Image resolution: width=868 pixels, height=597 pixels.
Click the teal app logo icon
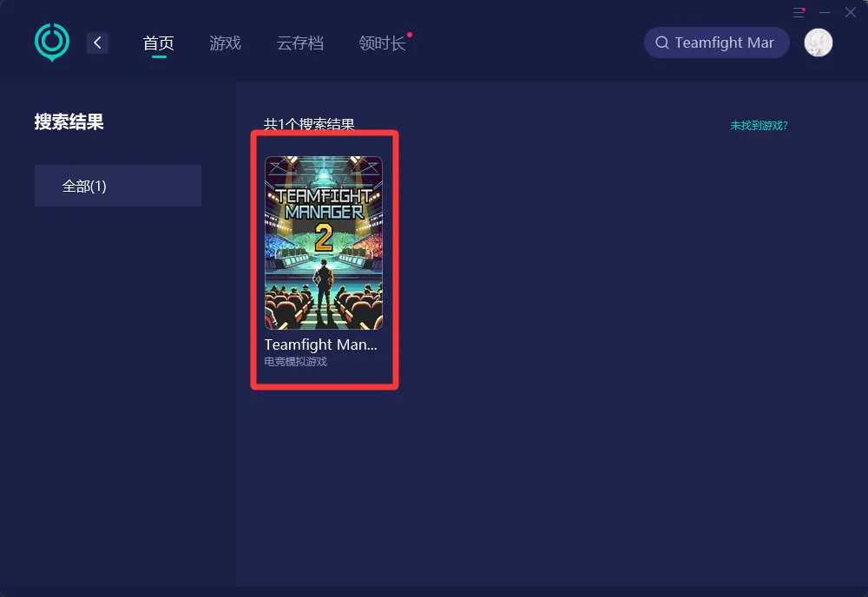pyautogui.click(x=52, y=42)
